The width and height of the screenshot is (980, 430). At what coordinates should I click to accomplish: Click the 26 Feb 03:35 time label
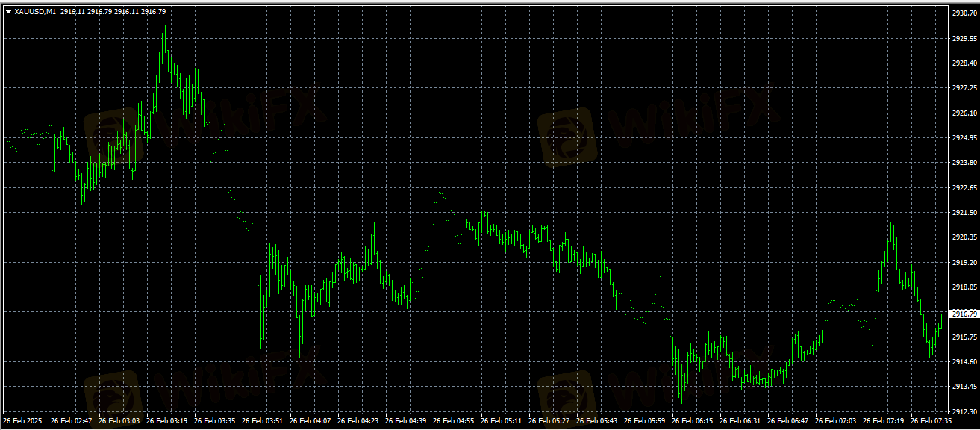coord(215,422)
